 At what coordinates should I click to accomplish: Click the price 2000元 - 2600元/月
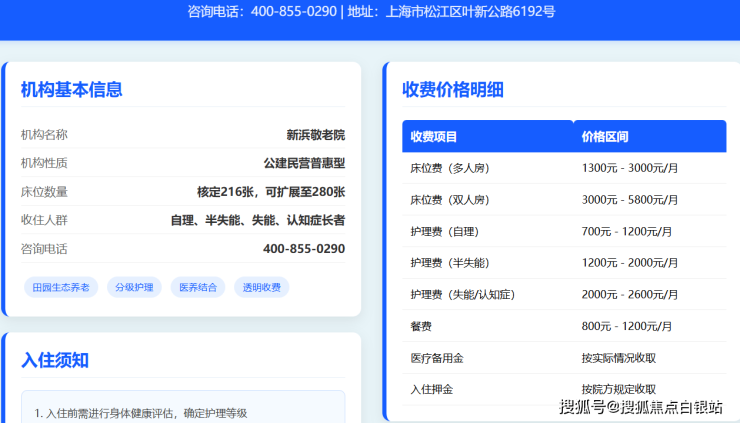(630, 295)
